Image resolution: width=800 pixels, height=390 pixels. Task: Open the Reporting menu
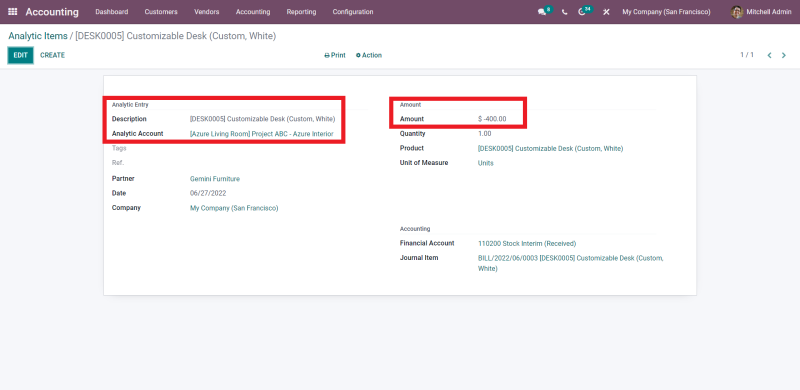coord(302,12)
